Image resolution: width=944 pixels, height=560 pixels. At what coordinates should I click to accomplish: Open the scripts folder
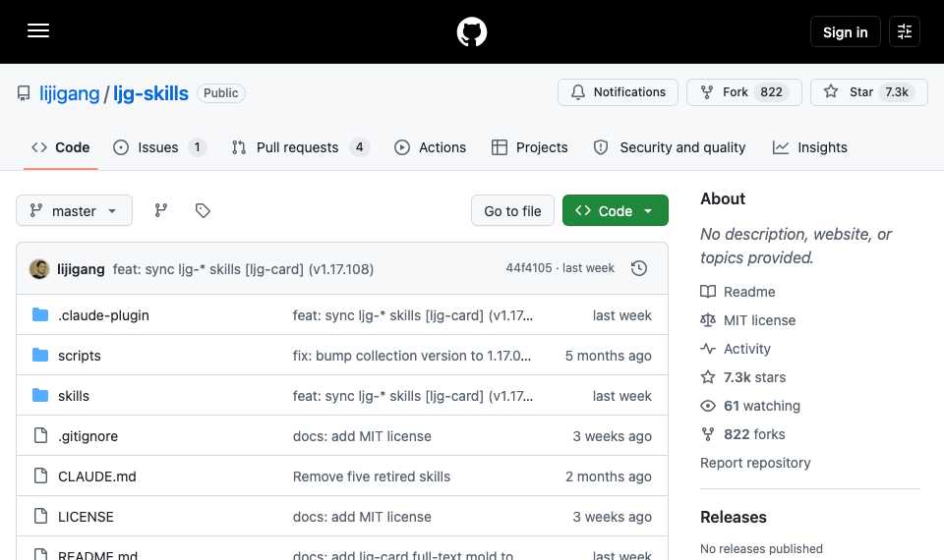(x=80, y=356)
